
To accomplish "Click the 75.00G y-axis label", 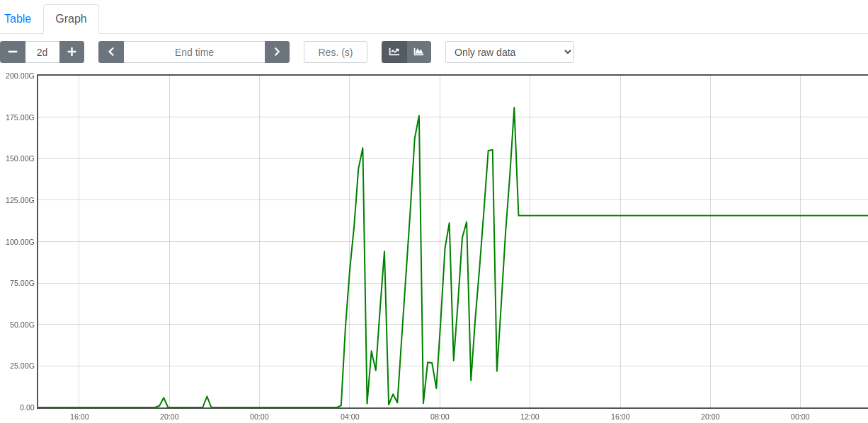I will click(x=22, y=283).
